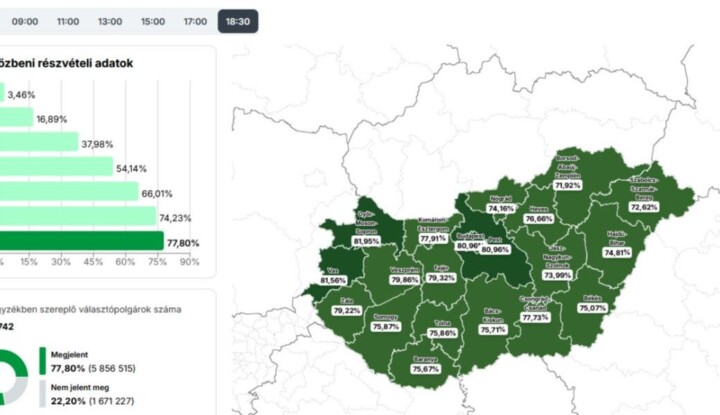The image size is (720, 415).
Task: Click the active 18:30 tab
Action: click(x=237, y=21)
